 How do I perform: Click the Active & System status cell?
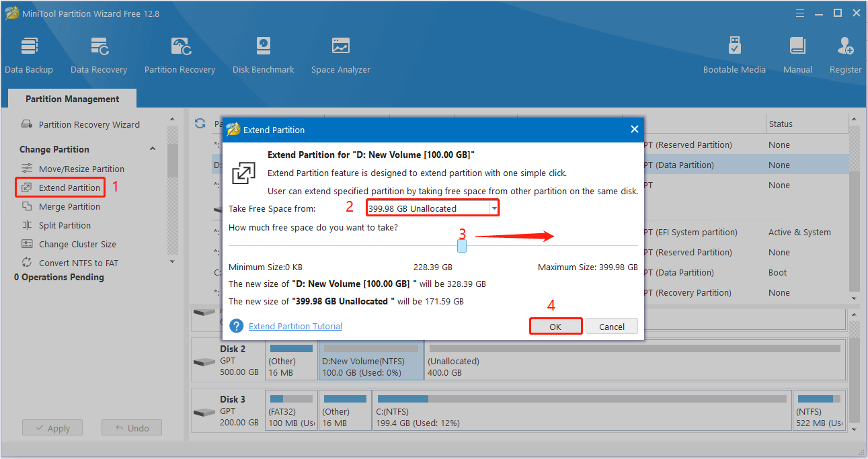799,232
